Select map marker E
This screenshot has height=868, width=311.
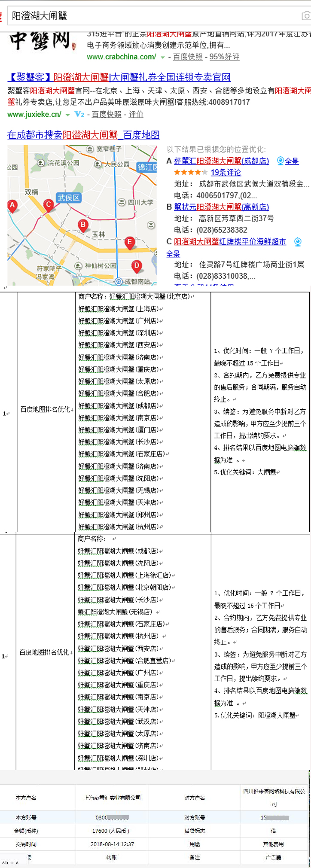129,243
